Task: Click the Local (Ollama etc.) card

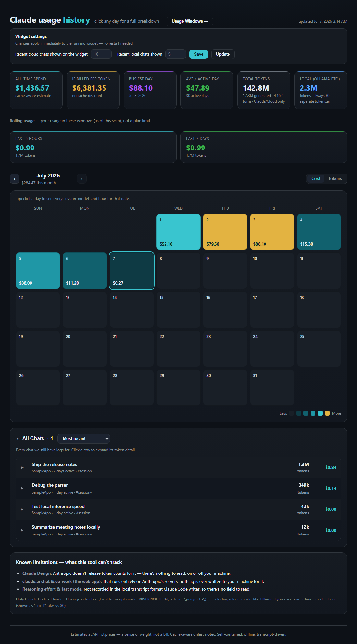Action: coord(321,90)
